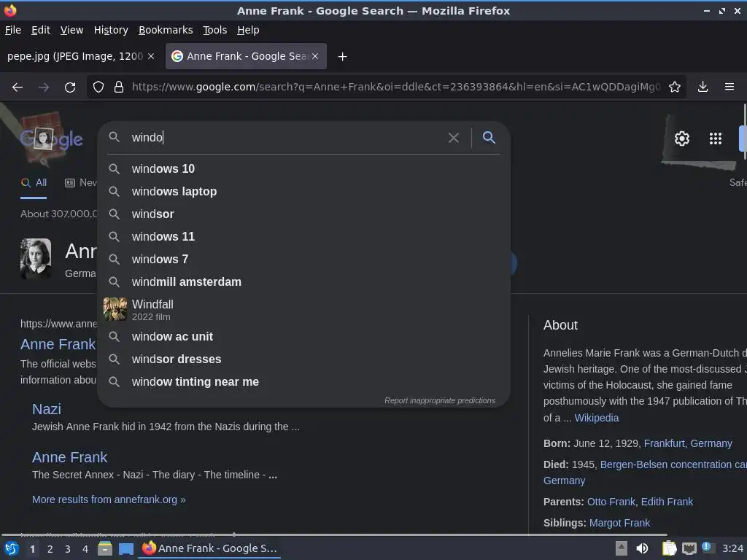Close the pepe.jpg tab

151,56
